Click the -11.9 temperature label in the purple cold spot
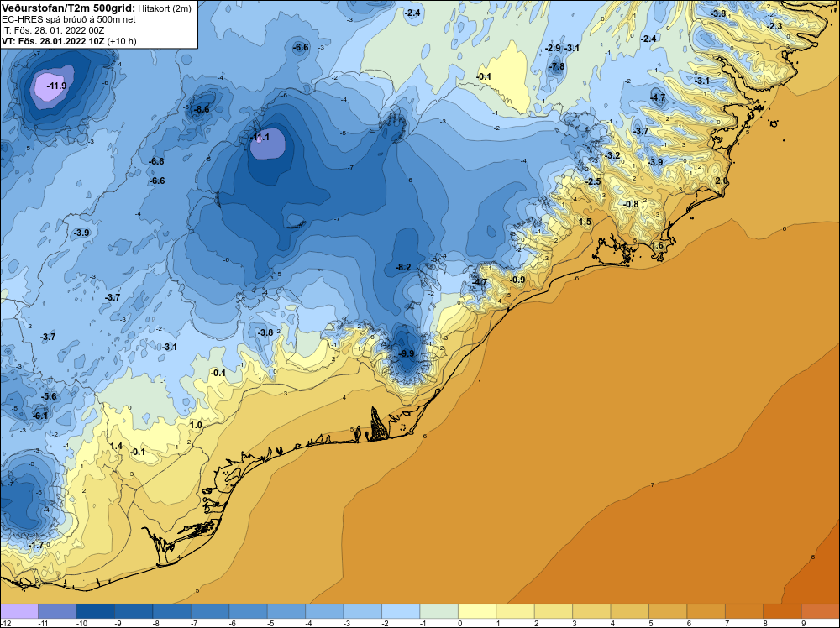840x628 pixels. pyautogui.click(x=57, y=86)
